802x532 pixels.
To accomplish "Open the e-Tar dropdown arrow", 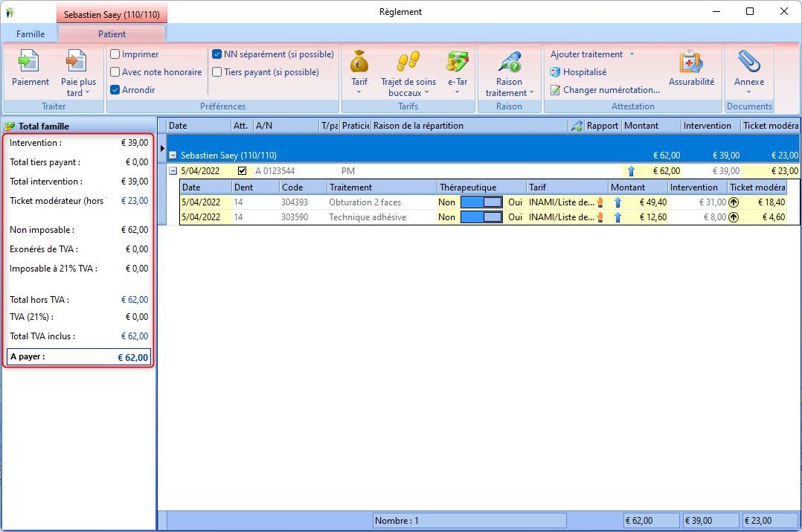I will point(458,92).
